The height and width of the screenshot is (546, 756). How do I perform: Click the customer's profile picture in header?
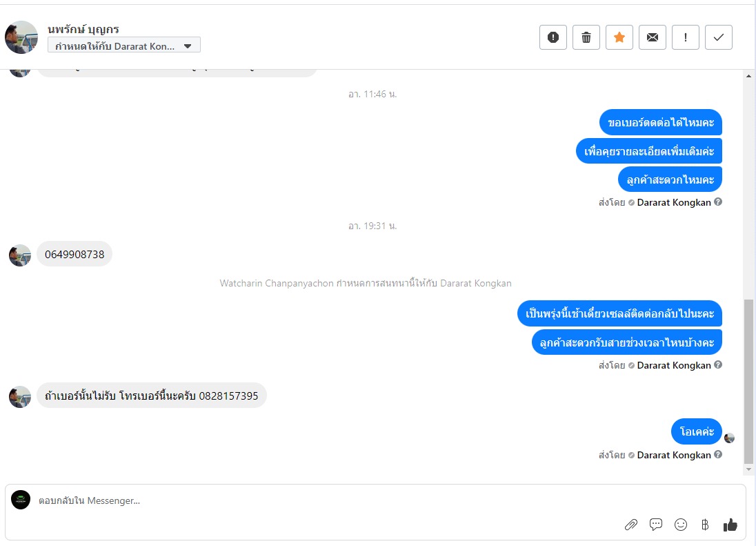tap(21, 37)
